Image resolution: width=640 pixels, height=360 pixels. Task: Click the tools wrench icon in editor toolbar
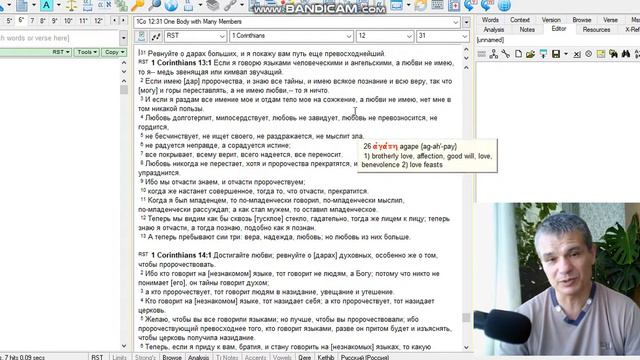click(506, 54)
